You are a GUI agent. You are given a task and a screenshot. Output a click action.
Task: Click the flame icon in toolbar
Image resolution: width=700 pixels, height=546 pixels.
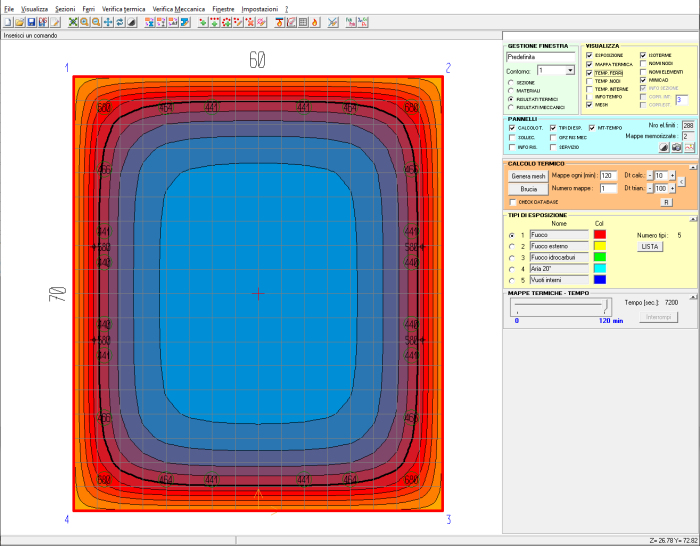tap(315, 21)
